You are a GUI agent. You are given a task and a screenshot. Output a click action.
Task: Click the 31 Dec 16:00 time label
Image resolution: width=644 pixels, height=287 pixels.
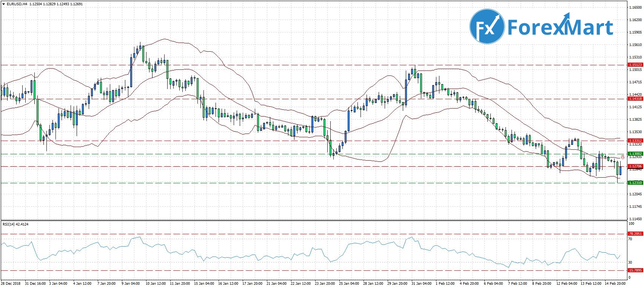coord(35,284)
